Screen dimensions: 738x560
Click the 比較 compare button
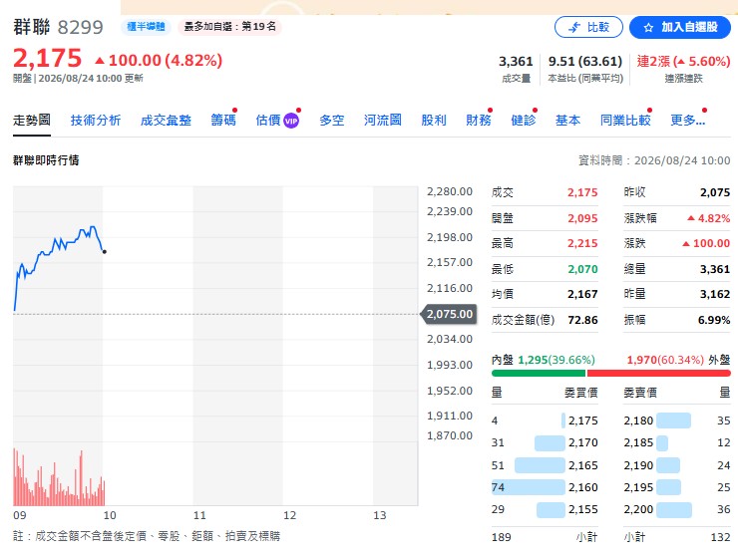pos(588,27)
